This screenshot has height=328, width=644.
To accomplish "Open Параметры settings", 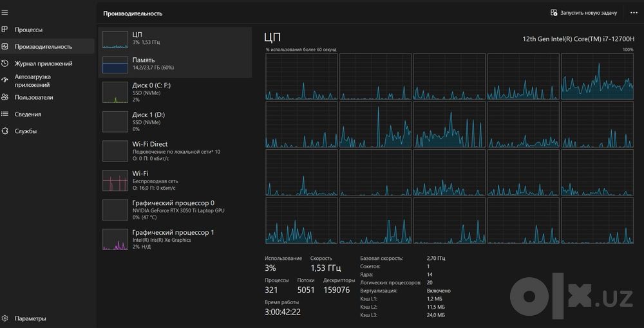I will click(x=47, y=318).
